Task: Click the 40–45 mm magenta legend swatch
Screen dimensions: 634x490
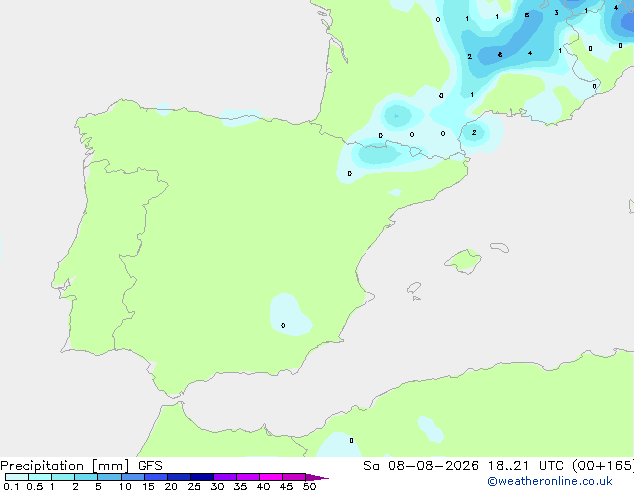Action: point(271,477)
